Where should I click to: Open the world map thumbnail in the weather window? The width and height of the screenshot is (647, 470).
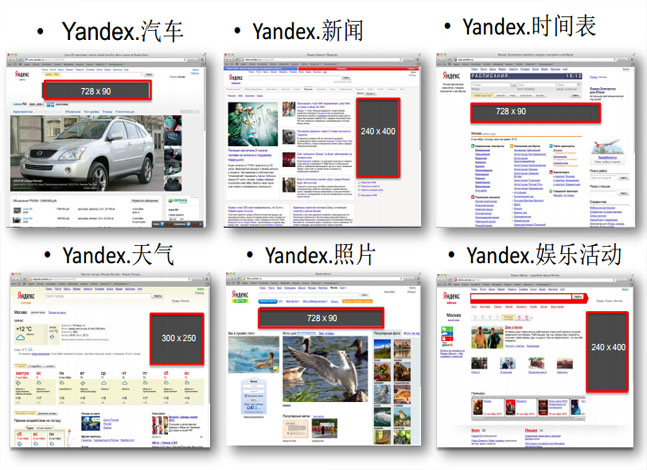[91, 423]
